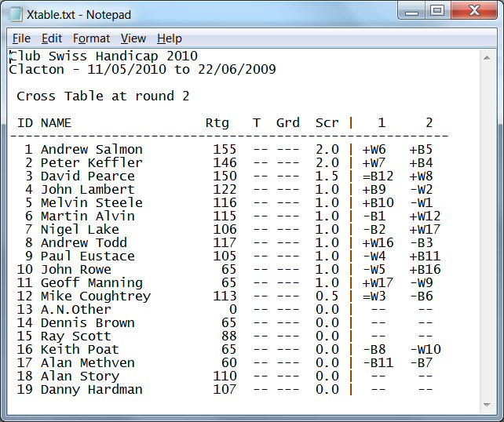Click the name 'Andrew Todd'
Screen dimensions: 504x422
[x=83, y=242]
